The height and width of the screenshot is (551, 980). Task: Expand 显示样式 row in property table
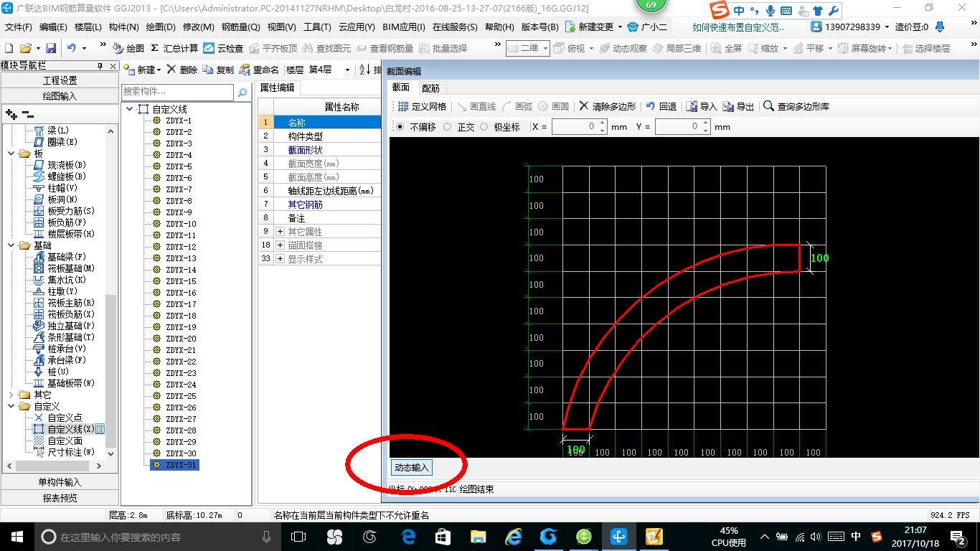280,259
